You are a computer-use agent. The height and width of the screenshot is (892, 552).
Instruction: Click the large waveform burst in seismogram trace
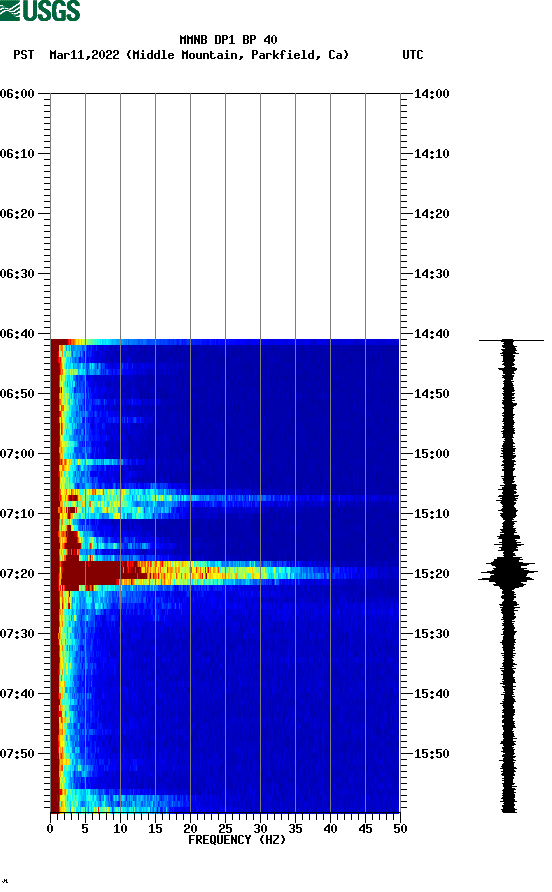(508, 573)
